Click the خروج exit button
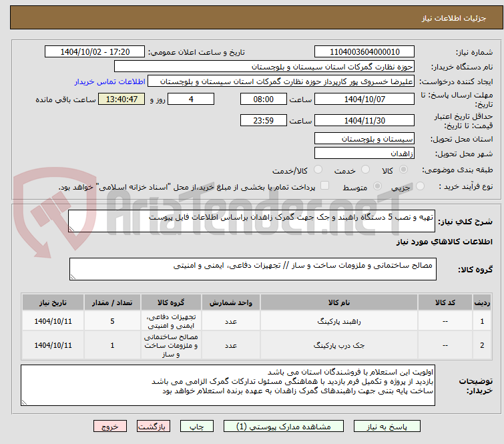 click(x=110, y=427)
